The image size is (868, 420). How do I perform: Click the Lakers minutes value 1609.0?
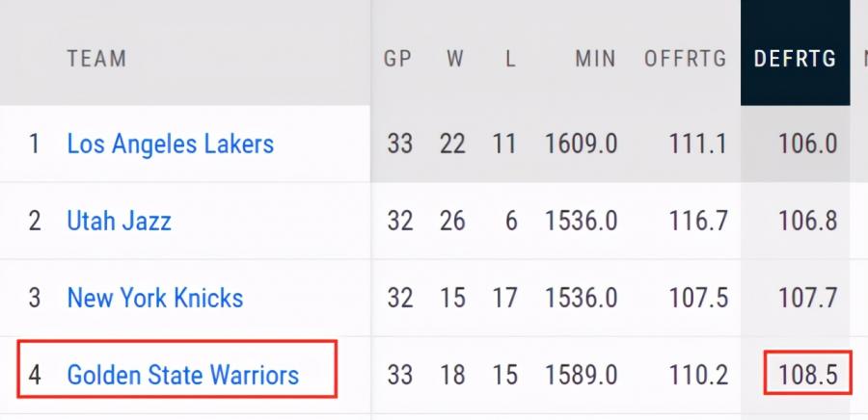pyautogui.click(x=582, y=144)
